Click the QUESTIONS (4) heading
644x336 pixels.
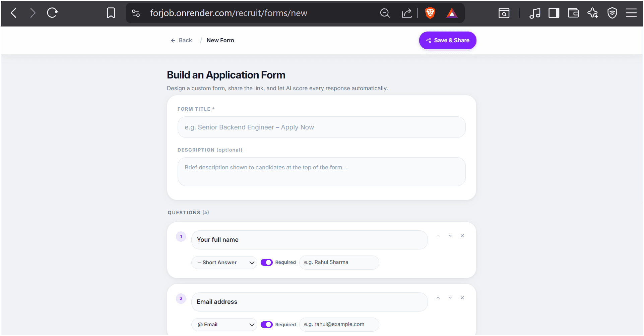point(188,213)
